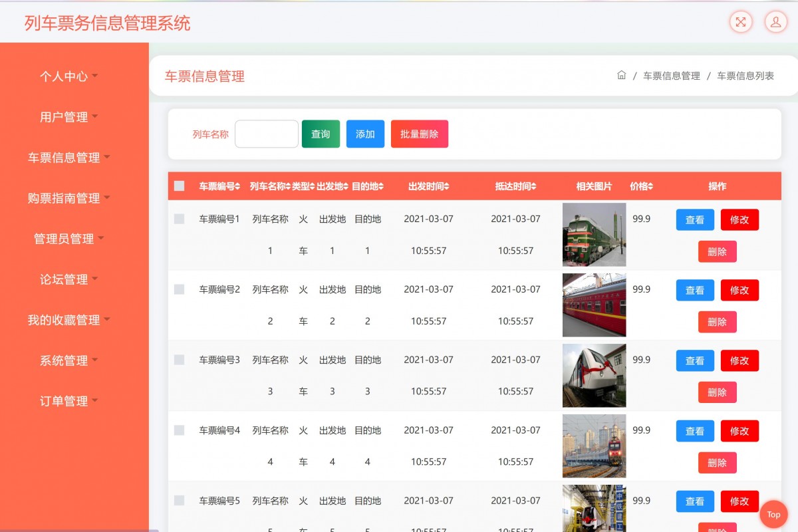Click the 查询 search button

321,134
